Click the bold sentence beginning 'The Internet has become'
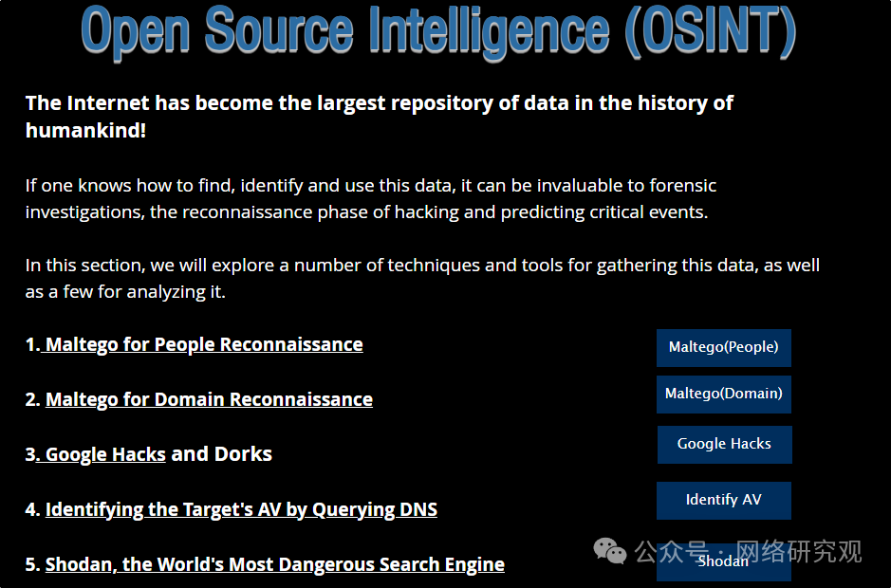 pos(379,117)
